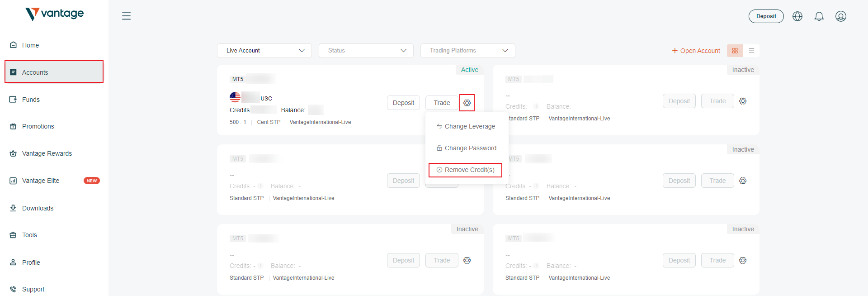Click Deposit on the bottom-right Inactive account card

(x=679, y=260)
